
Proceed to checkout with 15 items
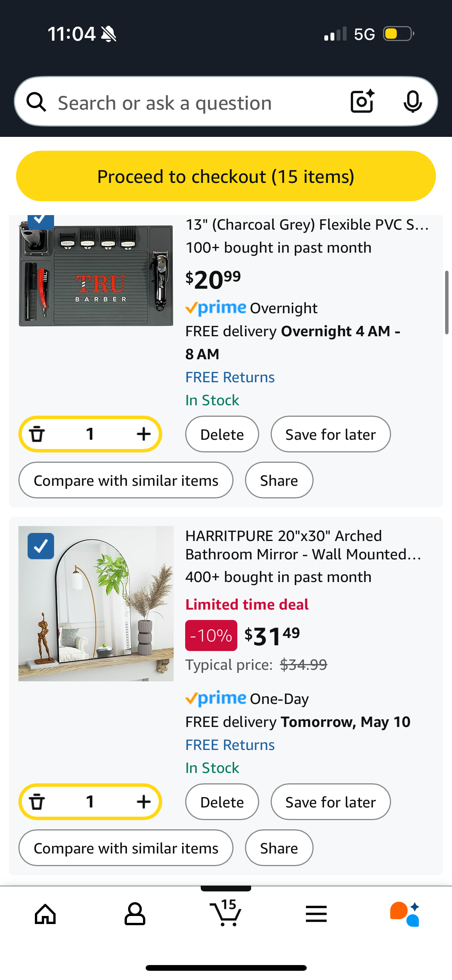226,176
